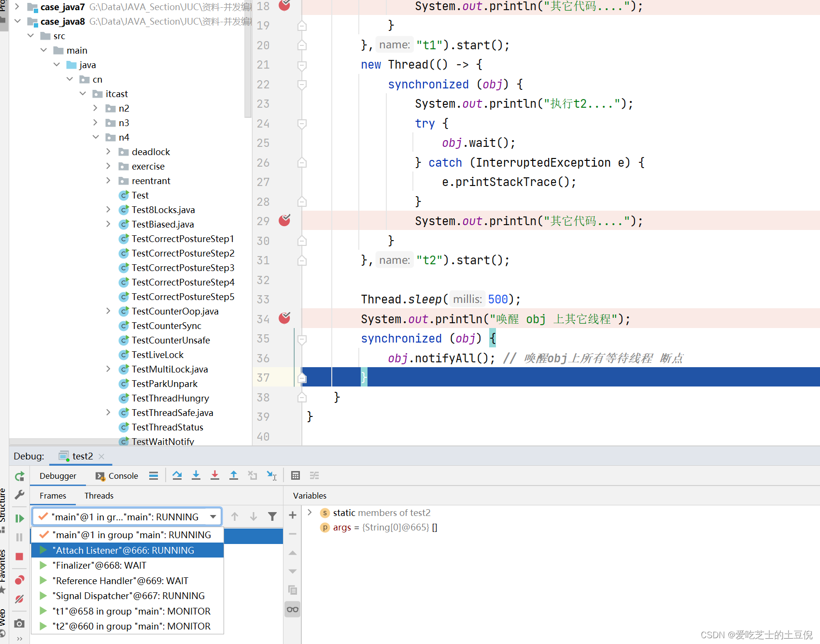Duplicate watch copy icon

click(x=293, y=590)
